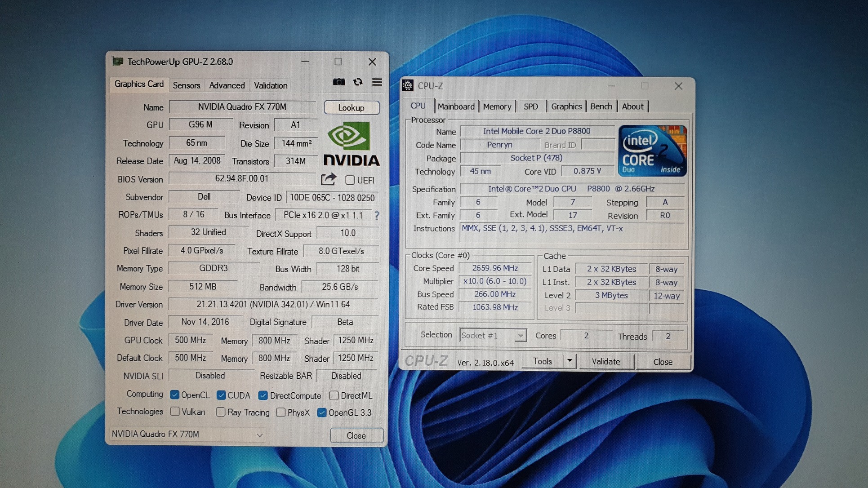Screen dimensions: 868x488
Task: Open the Mainboard tab in CPU-Z
Action: pos(456,106)
